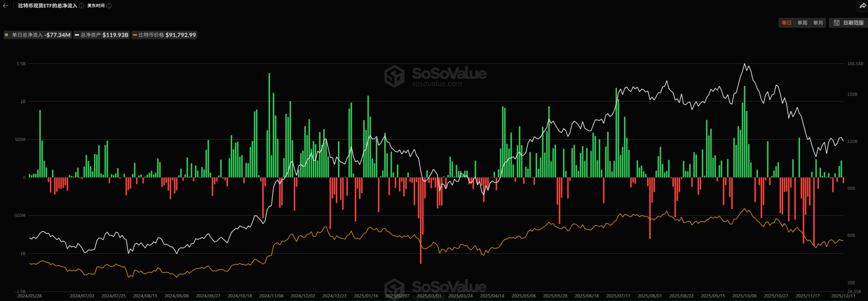Click the 24.35B right axis label

coord(854,292)
